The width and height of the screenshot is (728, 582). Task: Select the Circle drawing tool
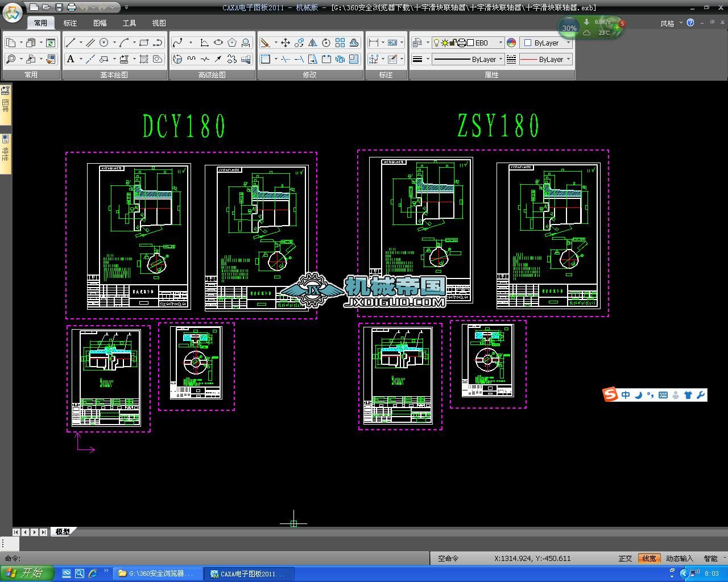(104, 43)
